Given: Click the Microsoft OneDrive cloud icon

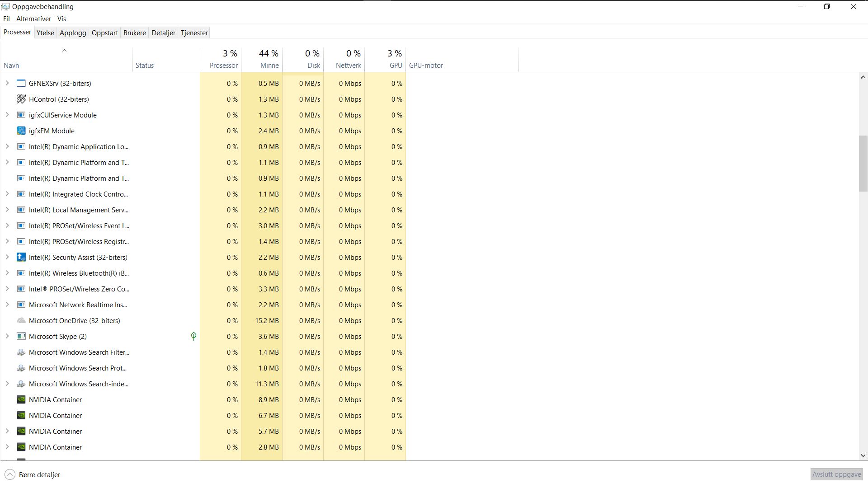Looking at the screenshot, I should [21, 320].
